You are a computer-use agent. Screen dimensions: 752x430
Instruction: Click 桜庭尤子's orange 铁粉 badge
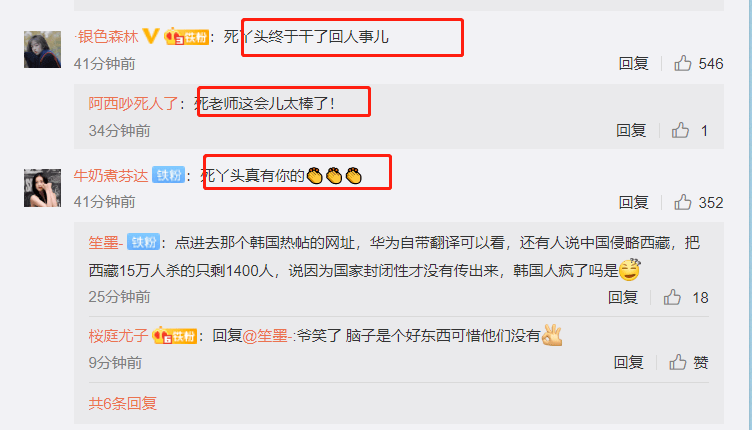[x=175, y=336]
